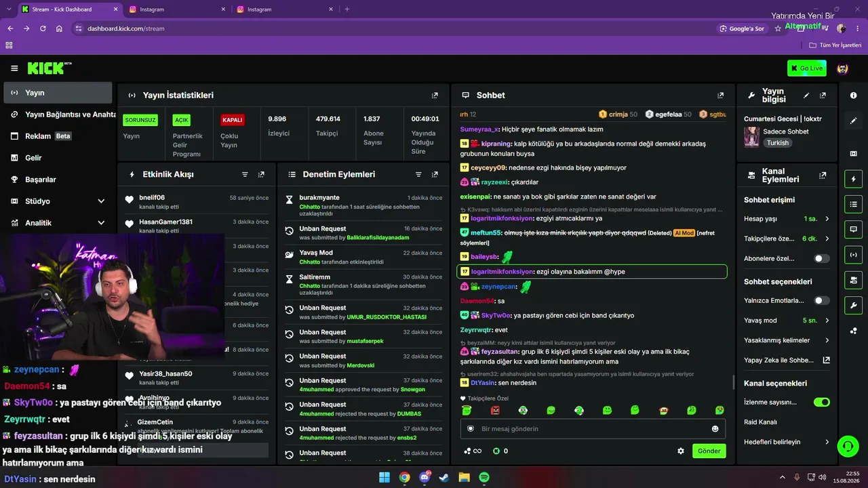Click the stream category thumbnail in Yayın bilgisi
Viewport: 868px width, 488px height.
point(751,137)
